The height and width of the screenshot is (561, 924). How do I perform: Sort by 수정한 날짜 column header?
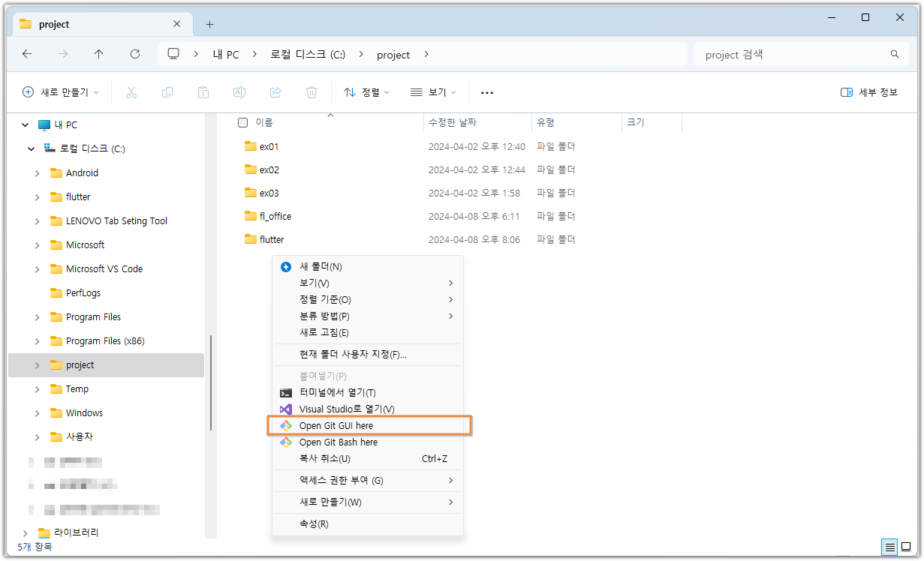pyautogui.click(x=477, y=122)
